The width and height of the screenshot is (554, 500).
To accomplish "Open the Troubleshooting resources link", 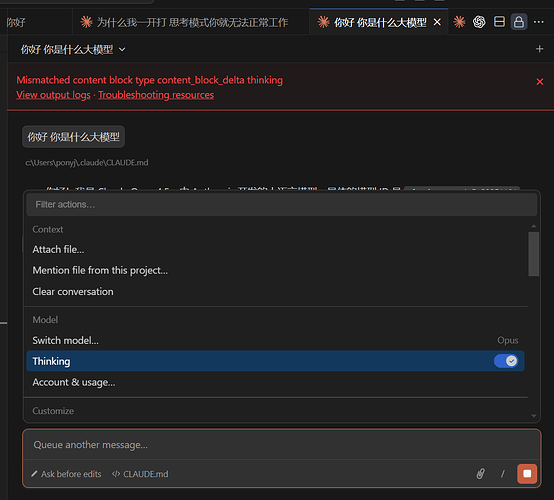I will coord(156,95).
